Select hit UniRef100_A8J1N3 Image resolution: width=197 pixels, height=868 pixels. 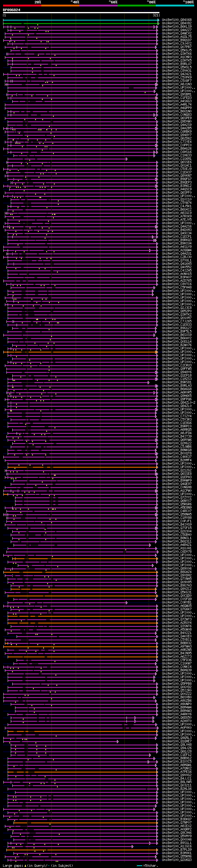click(x=176, y=84)
